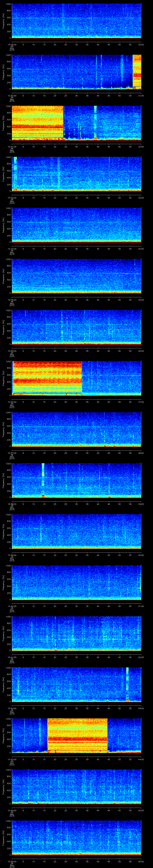This screenshot has height=868, width=153.
Task: Click the '15:36:00' start time label
Action: click(x=12, y=402)
